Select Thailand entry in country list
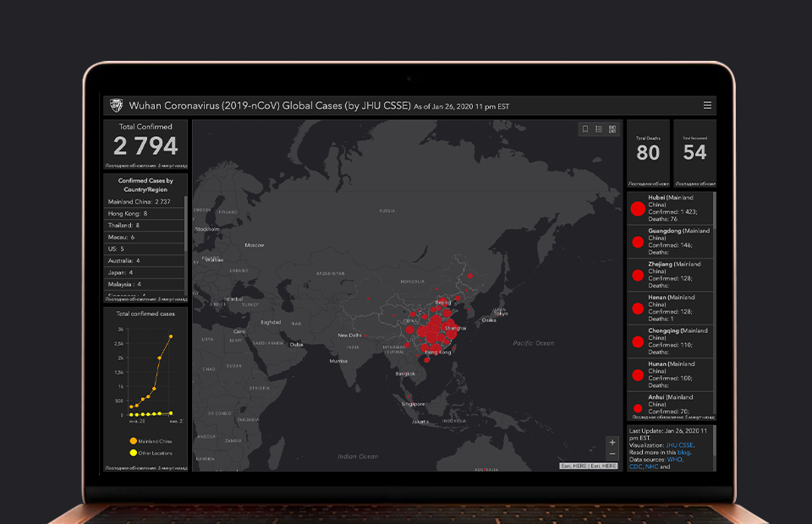This screenshot has width=812, height=524. (x=123, y=226)
